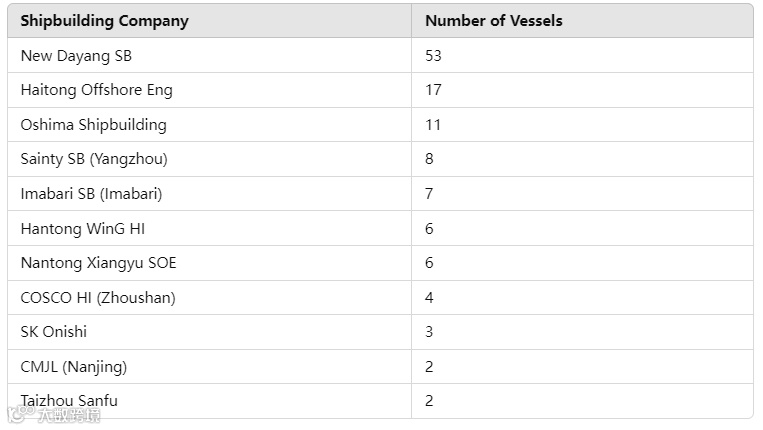Click the Shipbuilding Company column header
Viewport: 763px width, 430px height.
104,21
